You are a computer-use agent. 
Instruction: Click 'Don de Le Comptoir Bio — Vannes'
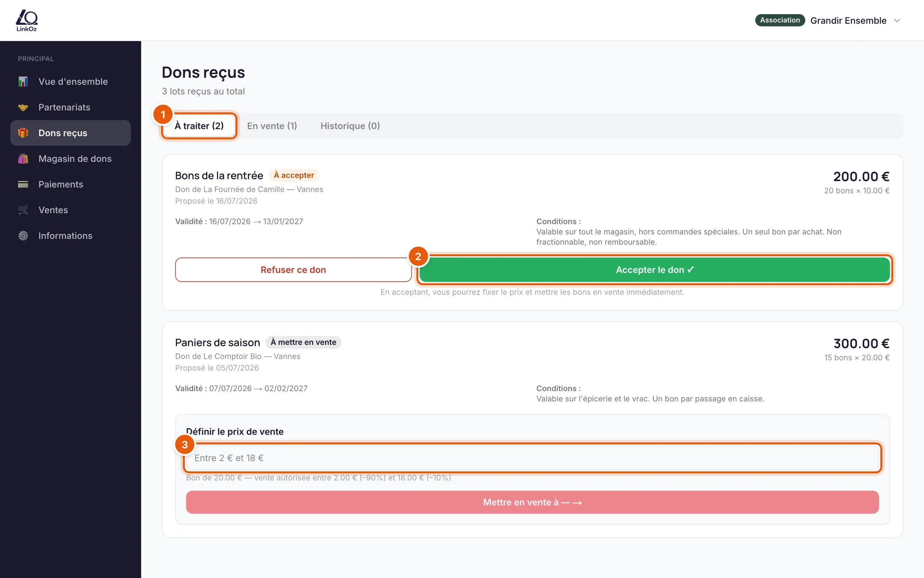237,356
